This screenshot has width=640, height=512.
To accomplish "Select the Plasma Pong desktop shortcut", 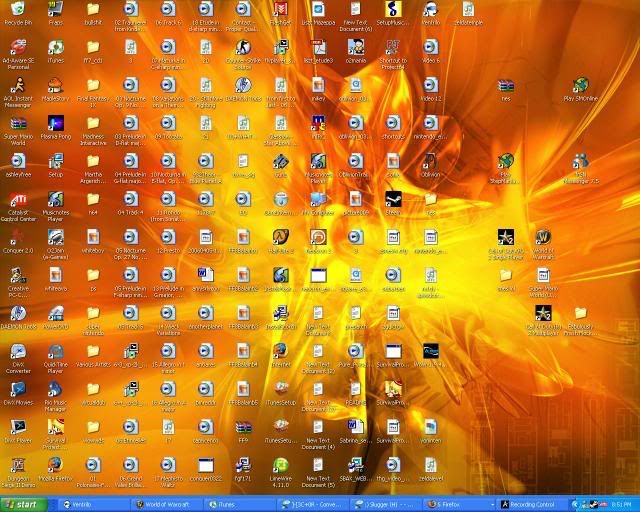I will 56,123.
